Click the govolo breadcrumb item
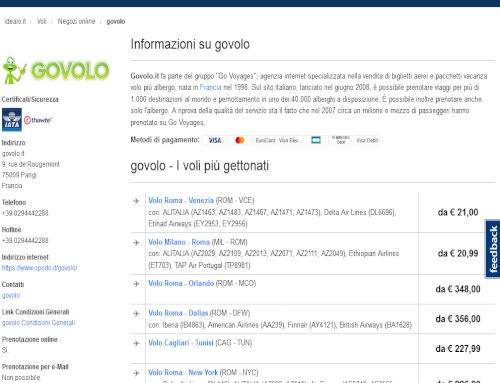This screenshot has height=383, width=500. click(116, 22)
